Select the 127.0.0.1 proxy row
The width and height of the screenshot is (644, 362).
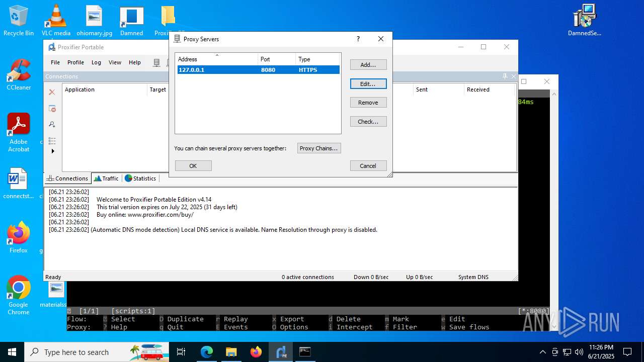[258, 70]
